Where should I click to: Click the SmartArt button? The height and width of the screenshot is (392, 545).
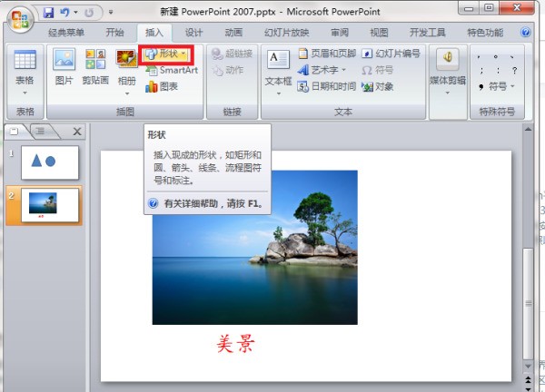click(x=171, y=70)
